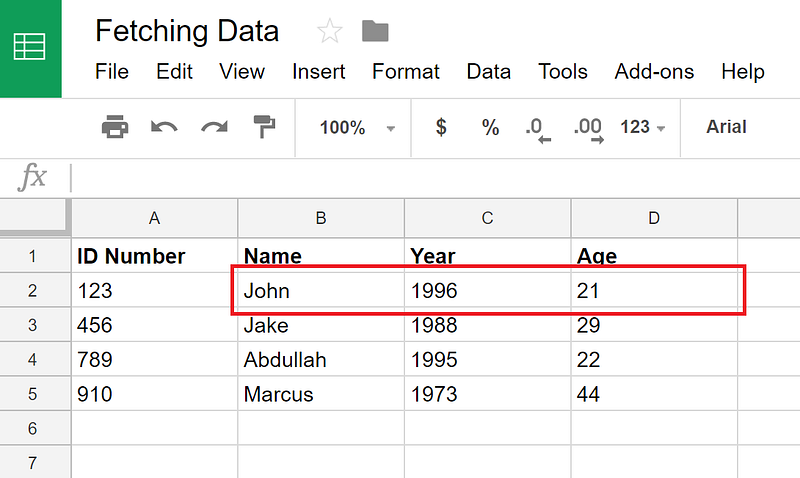Screen dimensions: 800x478
Task: Open the 100% zoom dropdown
Action: pyautogui.click(x=357, y=128)
